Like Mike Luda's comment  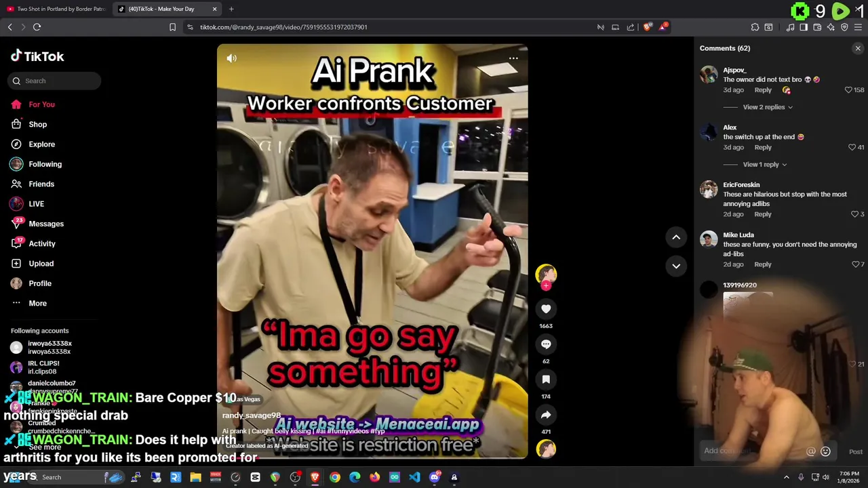[855, 264]
